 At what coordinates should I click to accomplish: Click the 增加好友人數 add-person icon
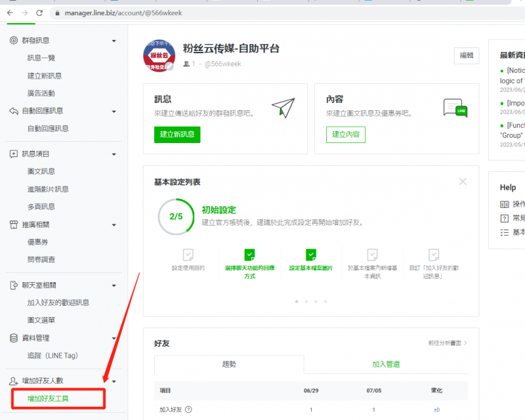(x=13, y=381)
